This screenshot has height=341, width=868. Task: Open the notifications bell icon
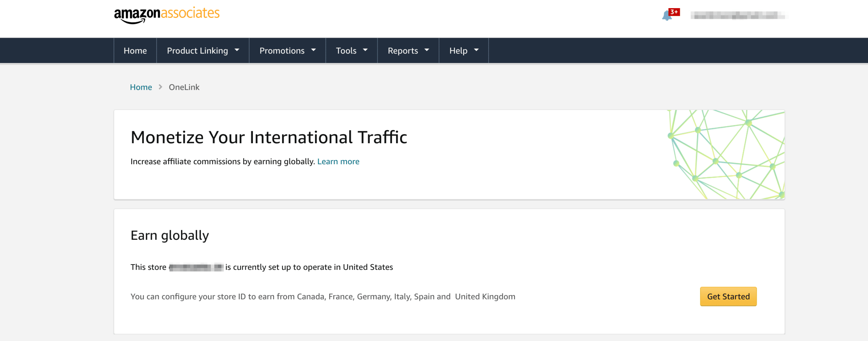667,16
